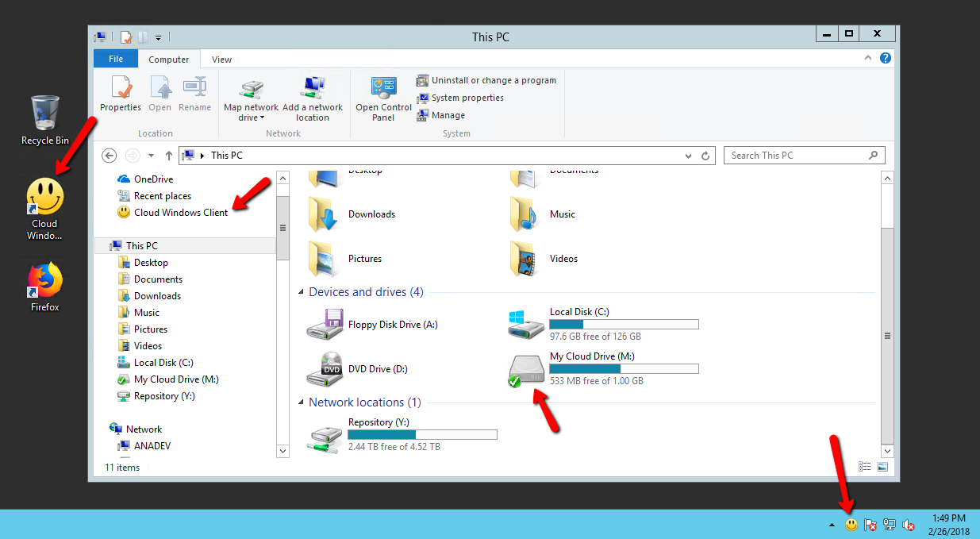Open the Firefox desktop shortcut
This screenshot has width=980, height=539.
45,280
